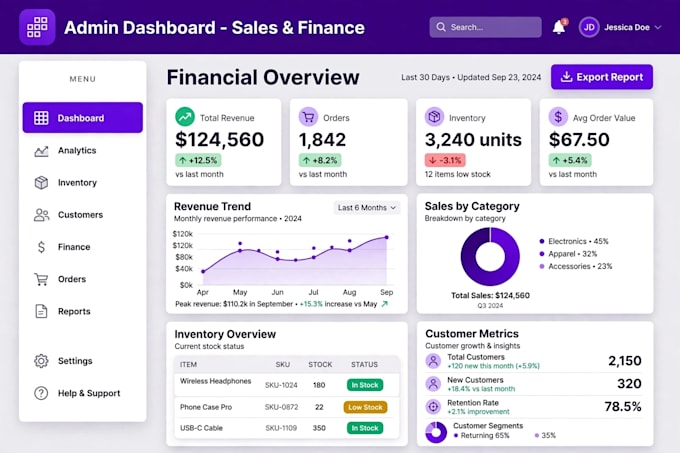Click Phone Case Pro item name
This screenshot has height=453, width=680.
coord(206,407)
